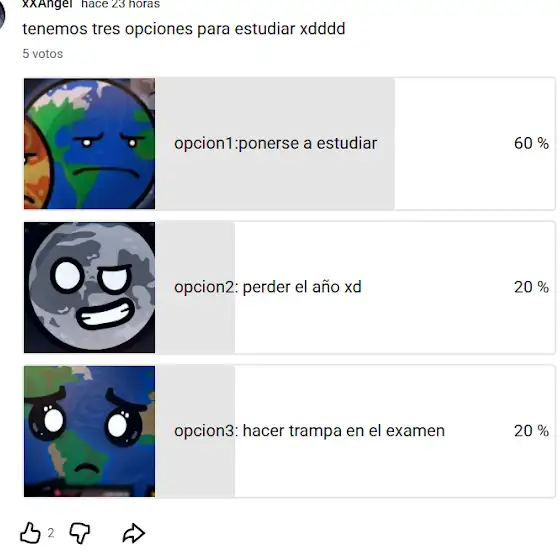Click the thumbs up like icon

(x=30, y=533)
